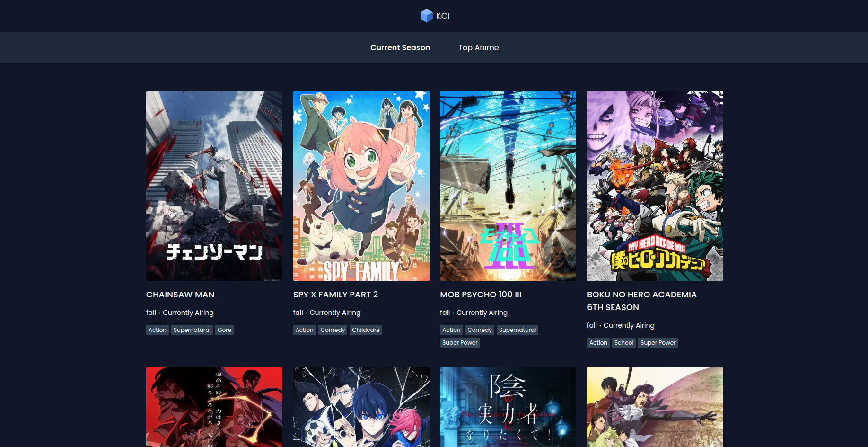Image resolution: width=868 pixels, height=447 pixels.
Task: Open the Spy x Family Part 2 poster
Action: [x=361, y=186]
